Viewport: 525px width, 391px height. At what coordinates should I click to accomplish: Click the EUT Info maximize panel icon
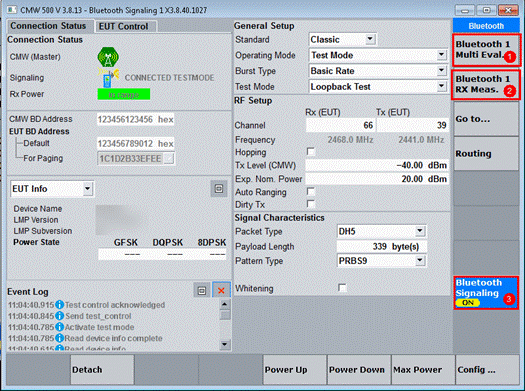[219, 188]
